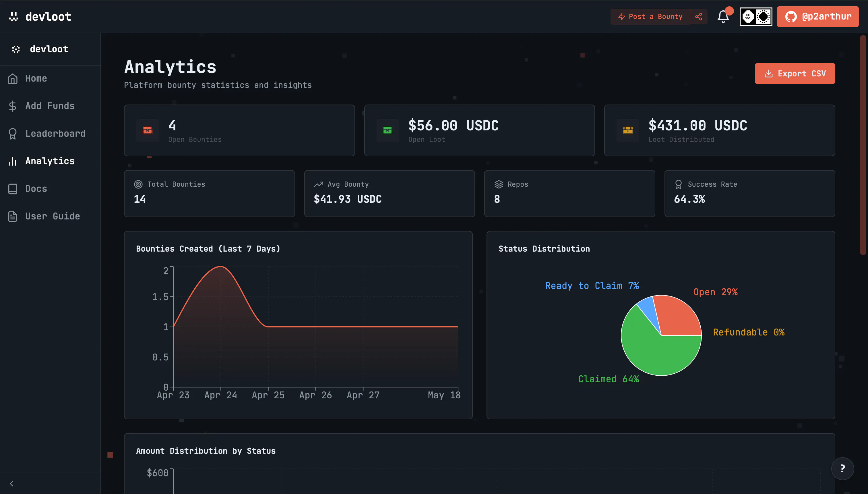Open the User Guide page
Screen dimensions: 868x494
(x=50, y=216)
